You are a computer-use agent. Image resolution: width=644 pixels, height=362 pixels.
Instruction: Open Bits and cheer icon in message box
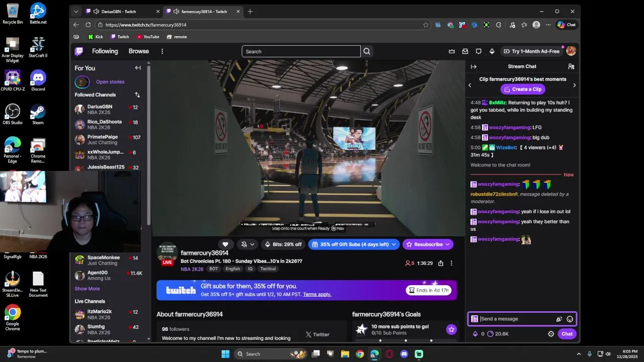559,319
